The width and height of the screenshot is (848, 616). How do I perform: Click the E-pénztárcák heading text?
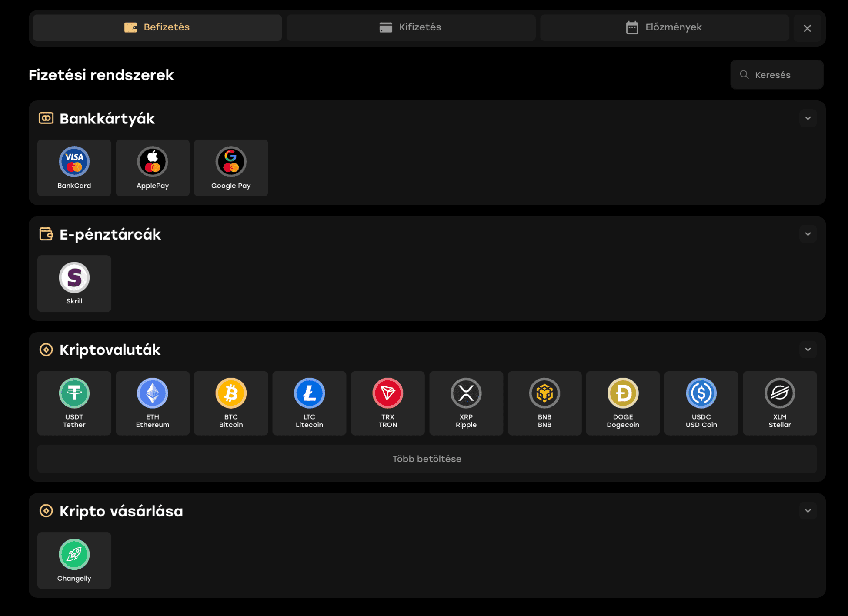110,235
